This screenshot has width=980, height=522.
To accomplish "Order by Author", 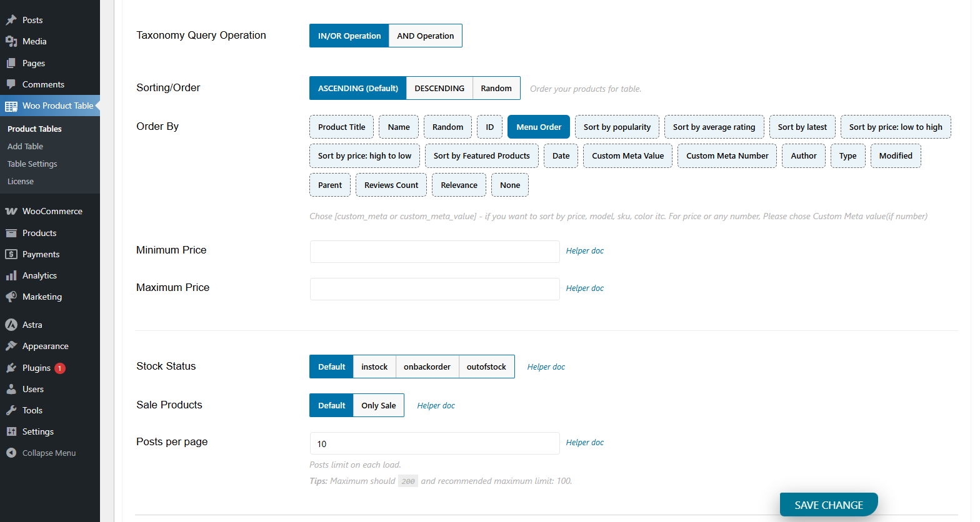I will coord(804,155).
